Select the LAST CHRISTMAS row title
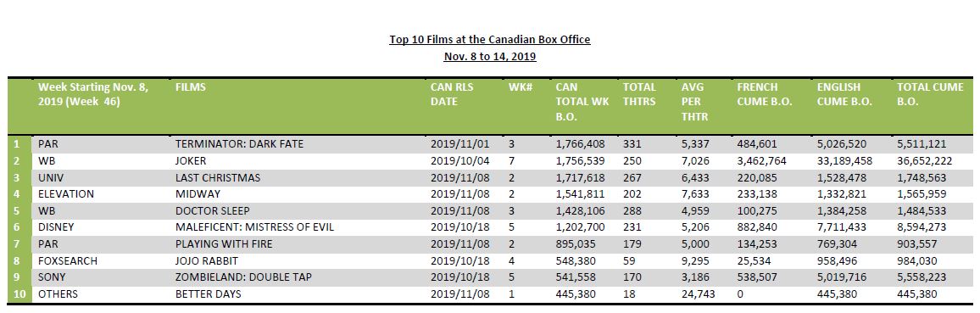The height and width of the screenshot is (313, 980). [218, 177]
